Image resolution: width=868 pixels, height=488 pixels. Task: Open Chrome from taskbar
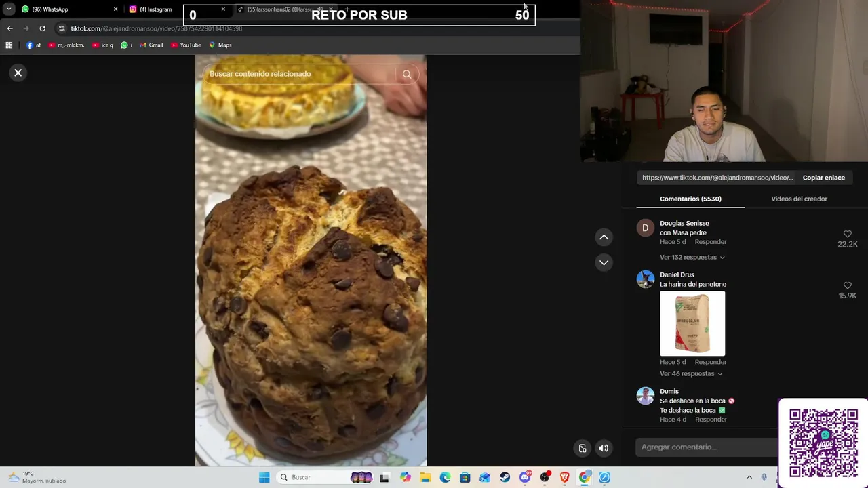click(585, 477)
